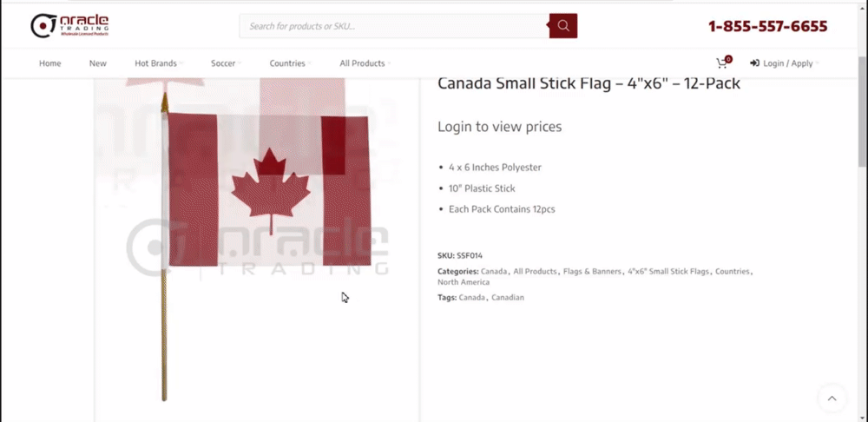Viewport: 868px width, 422px height.
Task: Click the Canadian tag link
Action: tap(508, 298)
